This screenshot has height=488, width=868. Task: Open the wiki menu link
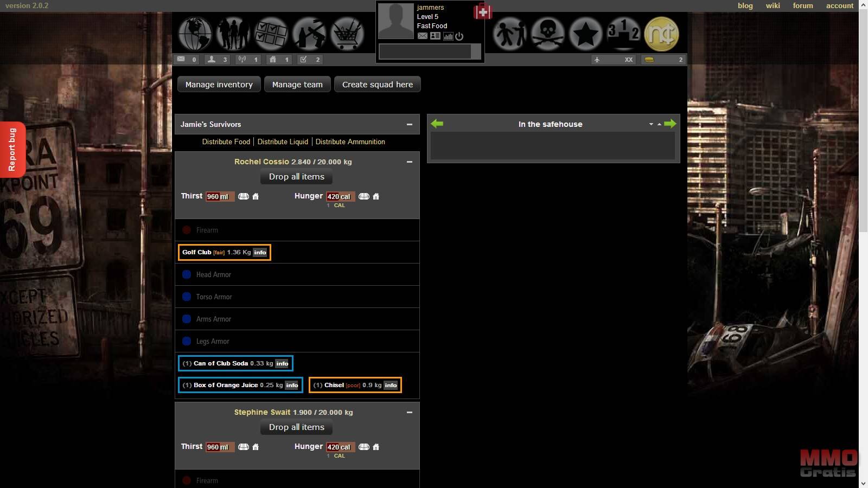[773, 5]
